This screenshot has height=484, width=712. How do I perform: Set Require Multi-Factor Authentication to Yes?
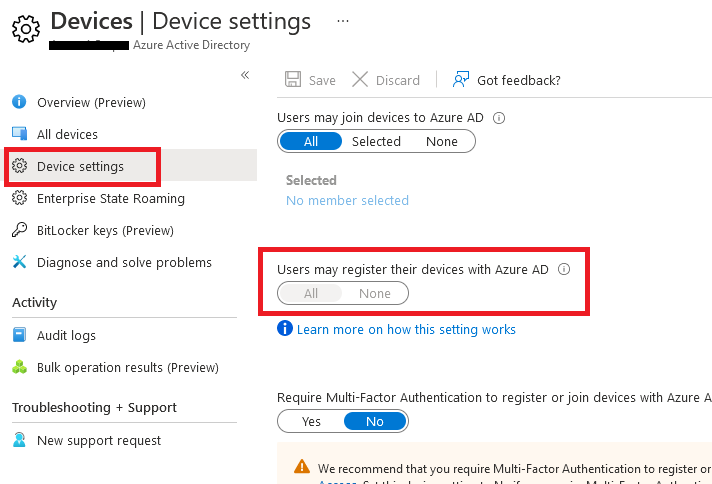311,421
